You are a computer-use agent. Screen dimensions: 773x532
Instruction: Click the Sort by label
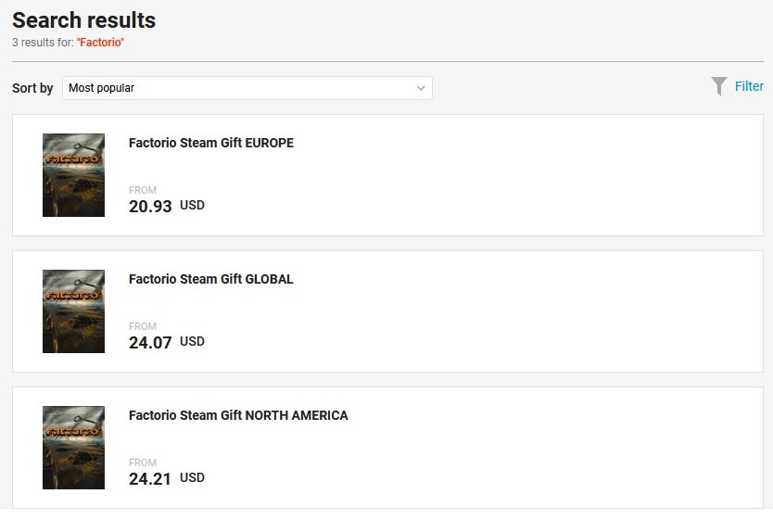[x=32, y=88]
